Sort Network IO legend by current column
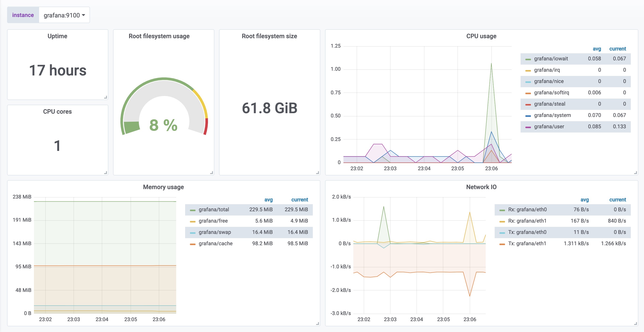 tap(617, 200)
